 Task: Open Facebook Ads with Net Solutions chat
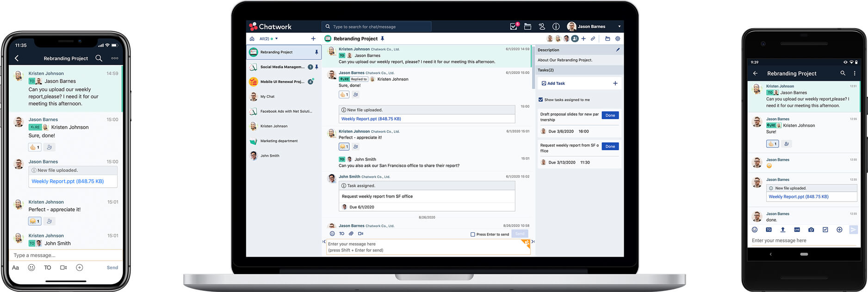pyautogui.click(x=284, y=111)
